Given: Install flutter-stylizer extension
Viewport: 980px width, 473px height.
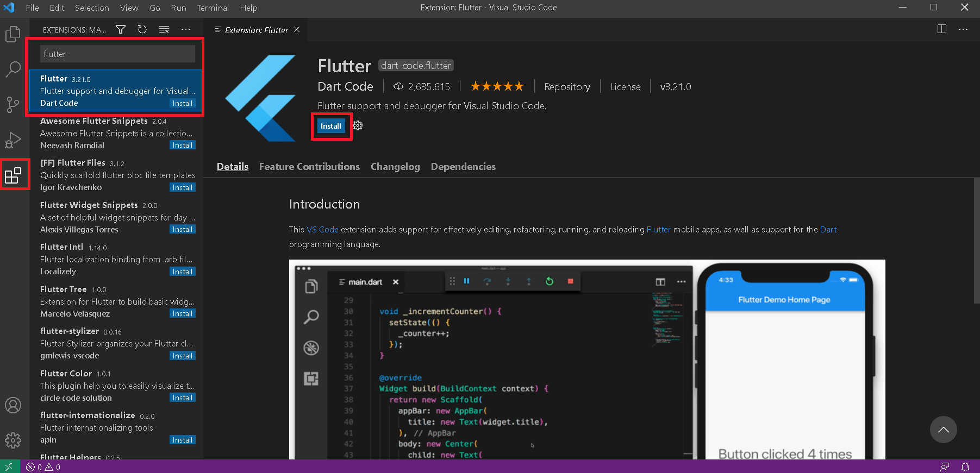Looking at the screenshot, I should 182,356.
